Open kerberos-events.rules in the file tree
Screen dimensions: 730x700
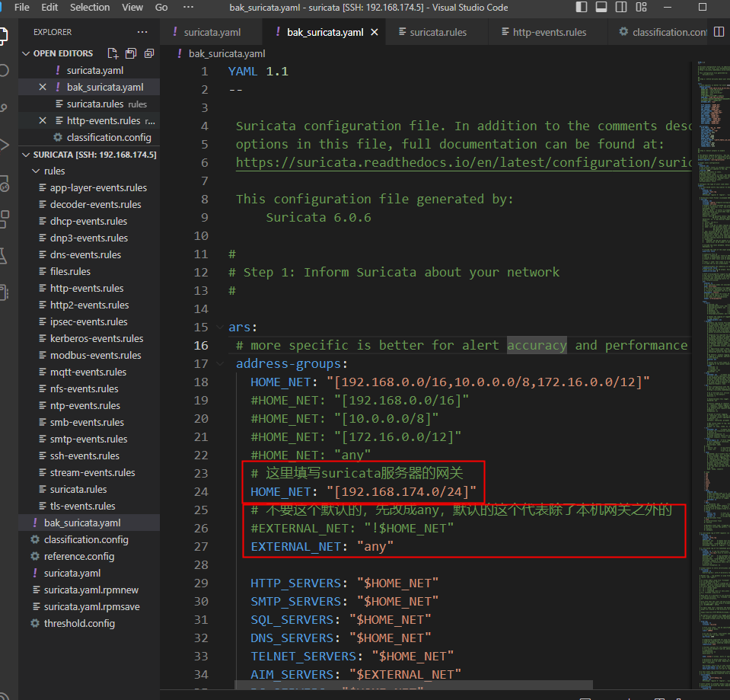pyautogui.click(x=97, y=339)
